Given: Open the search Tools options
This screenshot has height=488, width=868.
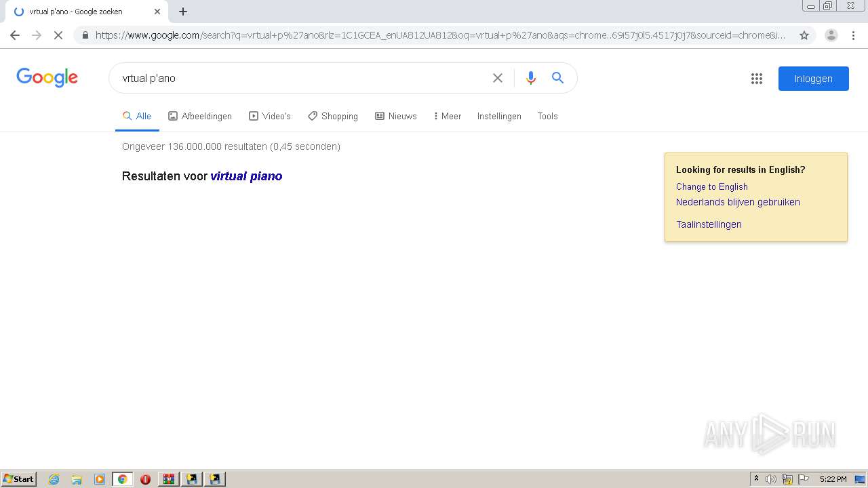Looking at the screenshot, I should point(547,116).
